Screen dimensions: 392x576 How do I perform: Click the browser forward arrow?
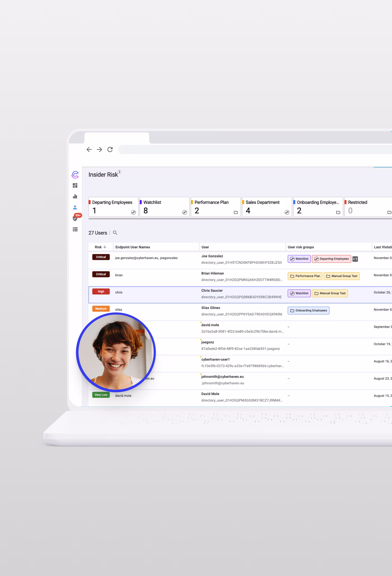click(x=99, y=150)
